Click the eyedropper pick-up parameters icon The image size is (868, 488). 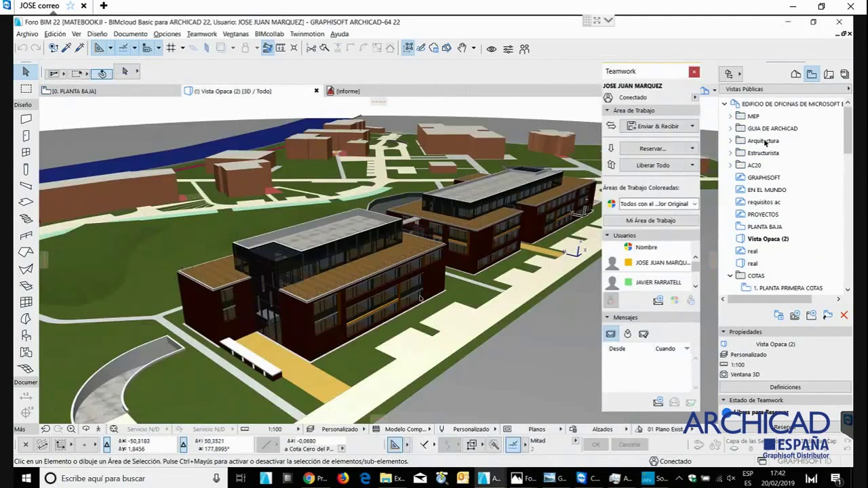[x=66, y=48]
